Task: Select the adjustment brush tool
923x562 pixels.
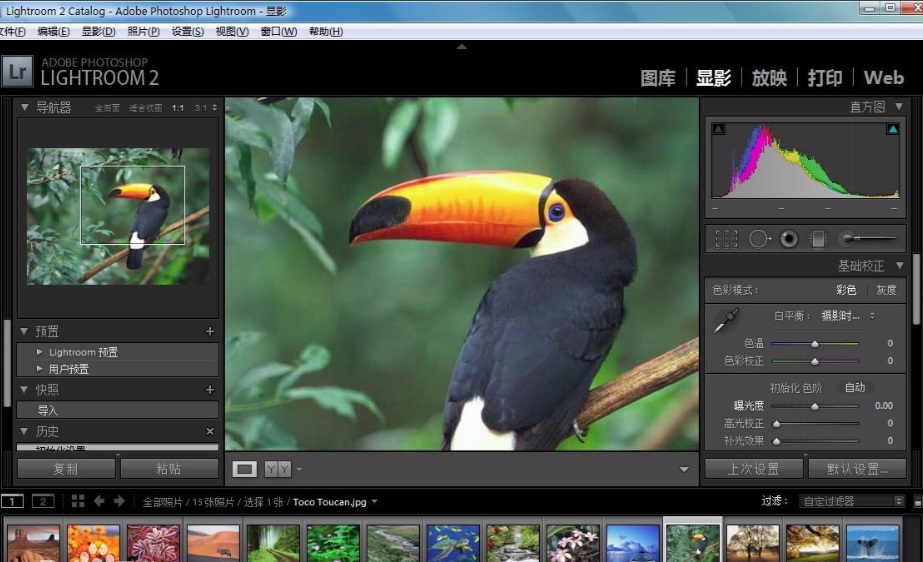Action: coord(868,238)
